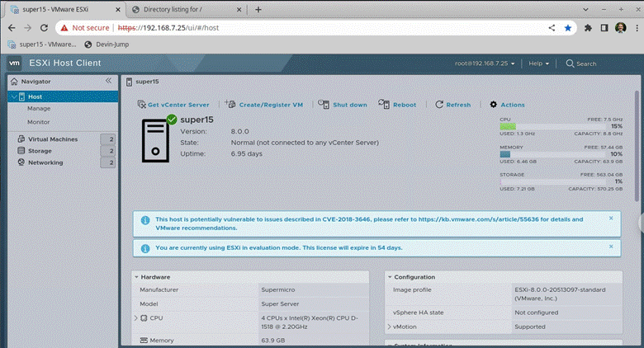Close the Directory listing tab
The height and width of the screenshot is (348, 644).
click(x=239, y=9)
